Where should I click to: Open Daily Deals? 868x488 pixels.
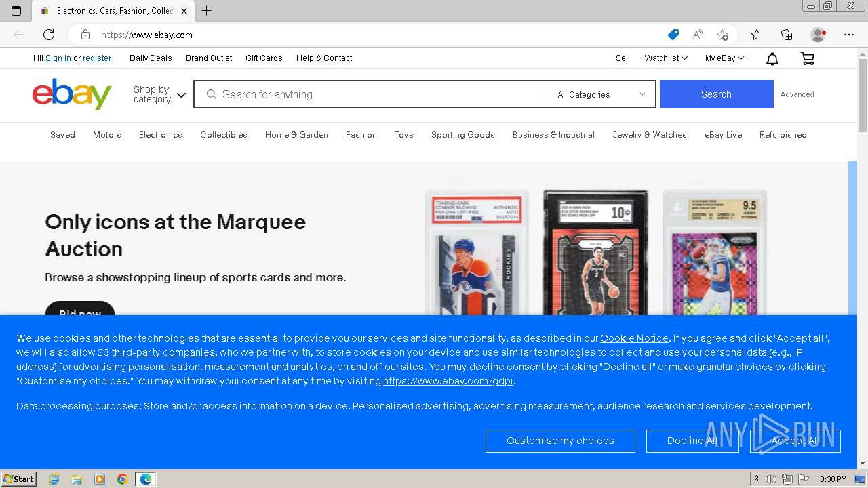[151, 58]
